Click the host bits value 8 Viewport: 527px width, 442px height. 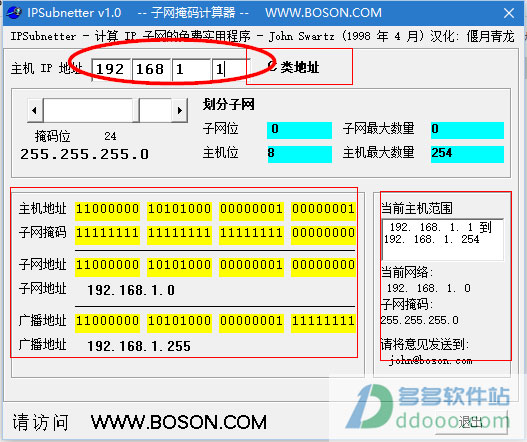[299, 154]
